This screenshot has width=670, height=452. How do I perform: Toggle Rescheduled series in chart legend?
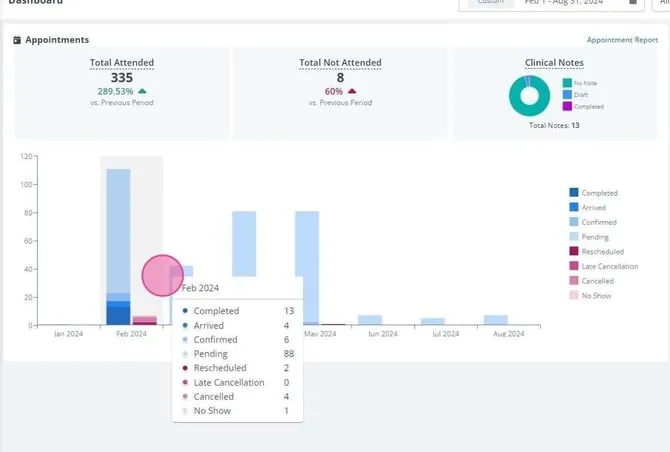[574, 251]
